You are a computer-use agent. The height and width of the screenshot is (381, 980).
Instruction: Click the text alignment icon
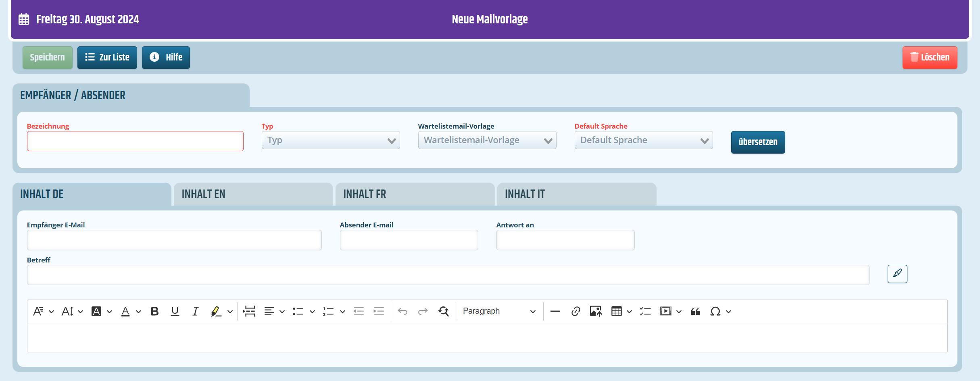pos(269,311)
